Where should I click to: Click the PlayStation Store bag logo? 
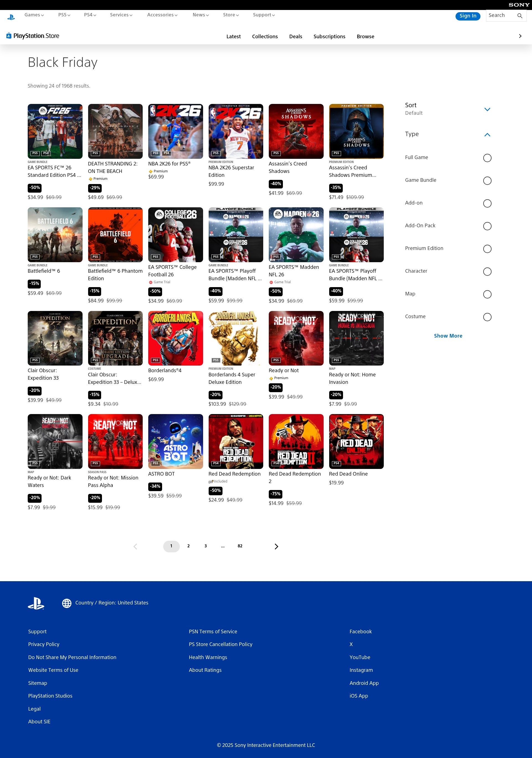[9, 36]
